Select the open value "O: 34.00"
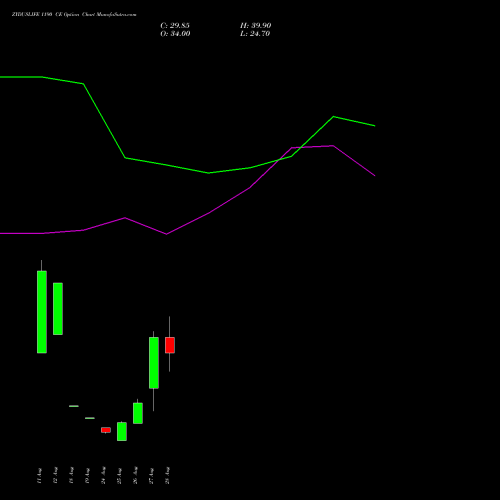The image size is (500, 500). pos(175,34)
